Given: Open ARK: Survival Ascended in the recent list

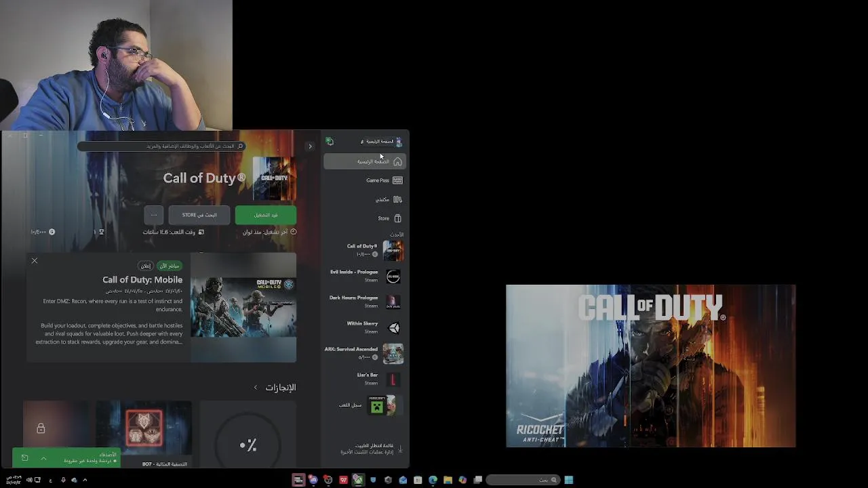Looking at the screenshot, I should [365, 353].
